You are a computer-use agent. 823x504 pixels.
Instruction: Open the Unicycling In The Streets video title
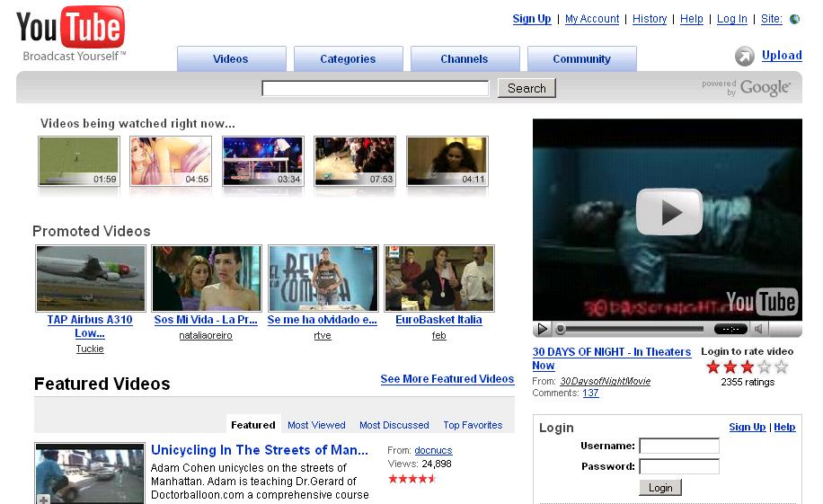[x=260, y=450]
